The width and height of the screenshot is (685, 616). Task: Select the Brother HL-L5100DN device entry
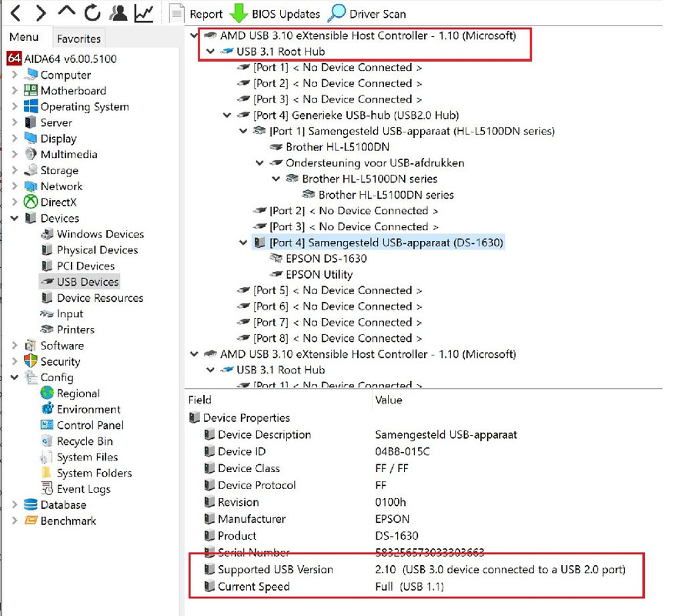click(337, 147)
